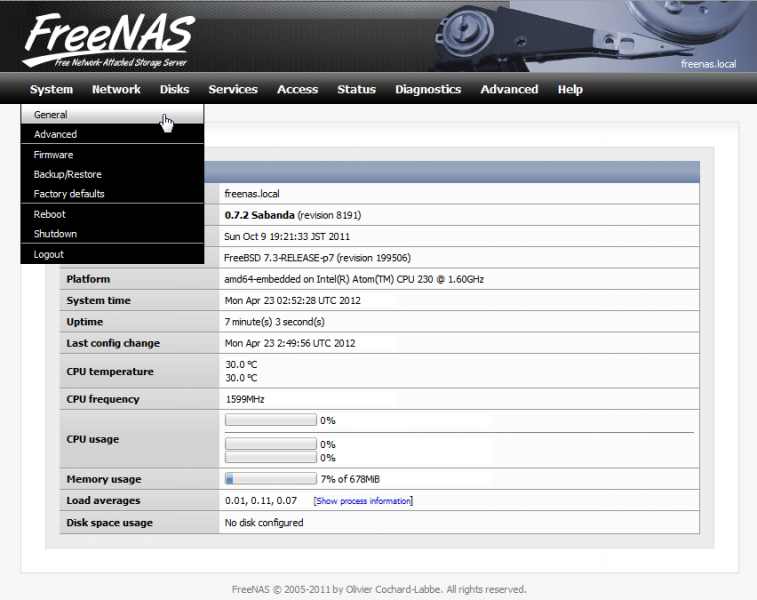Click the third CPU usage bar
The image size is (757, 600).
point(271,457)
